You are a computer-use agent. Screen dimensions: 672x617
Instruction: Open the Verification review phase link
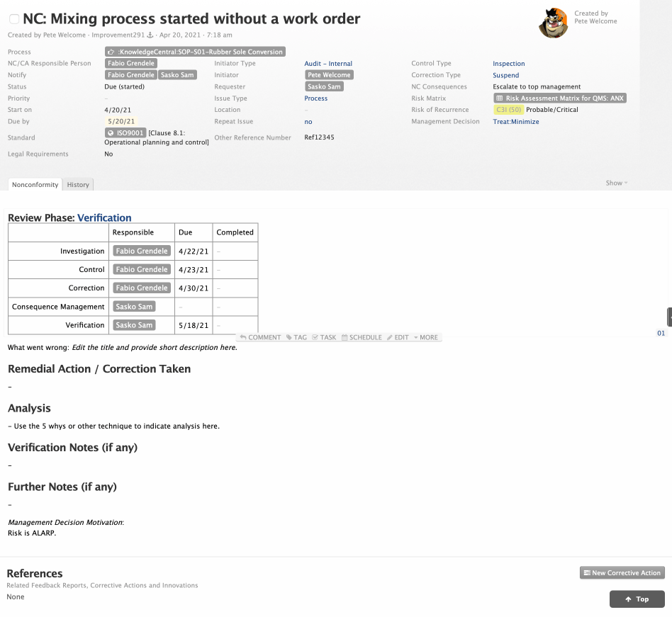(104, 218)
